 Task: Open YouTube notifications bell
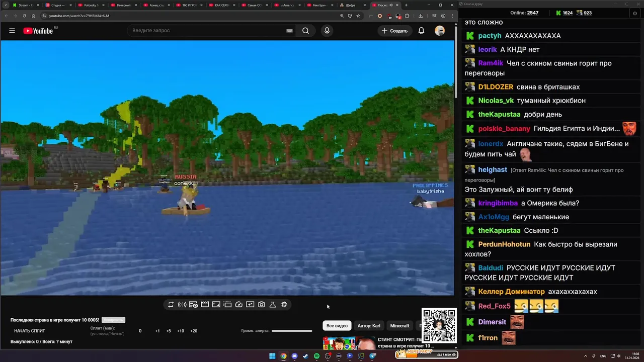(x=422, y=31)
